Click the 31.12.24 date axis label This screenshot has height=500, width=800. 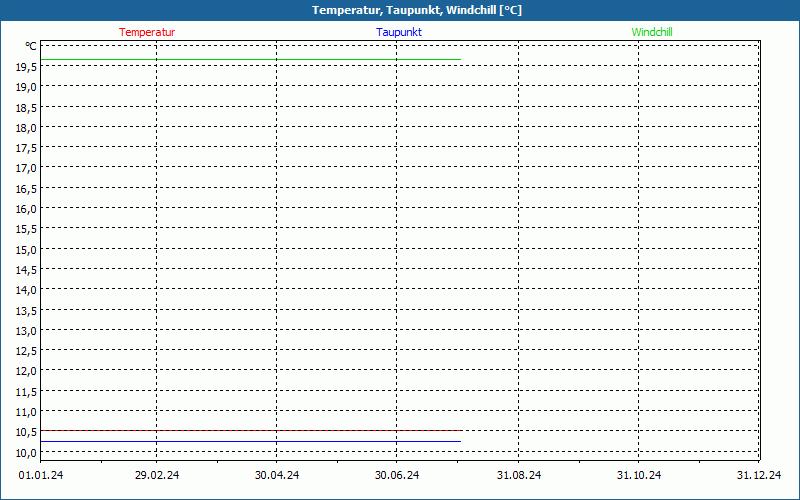point(759,475)
